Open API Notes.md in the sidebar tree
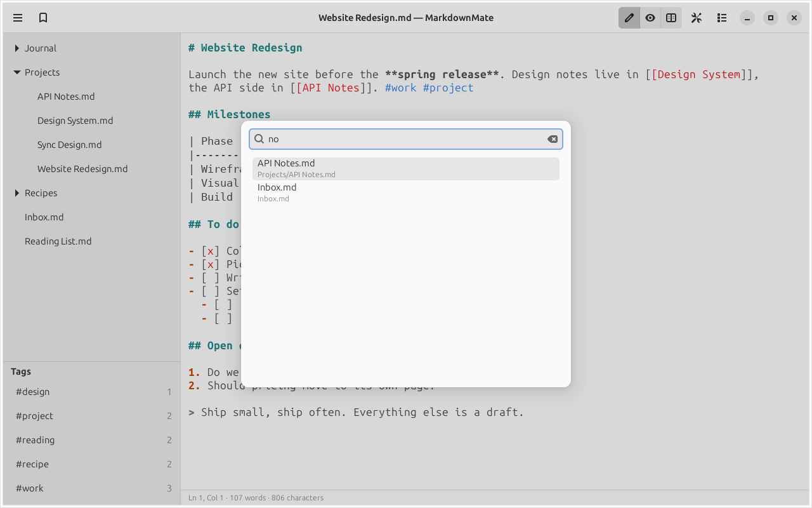 point(92,97)
